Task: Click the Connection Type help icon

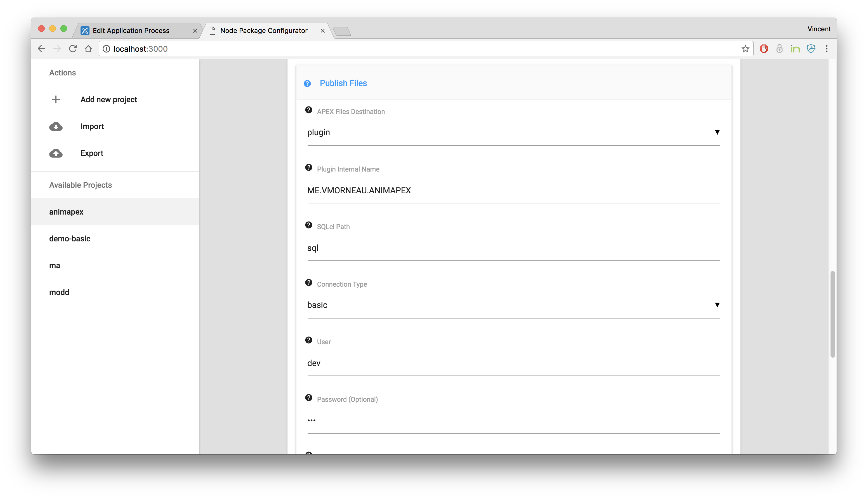Action: click(x=309, y=283)
